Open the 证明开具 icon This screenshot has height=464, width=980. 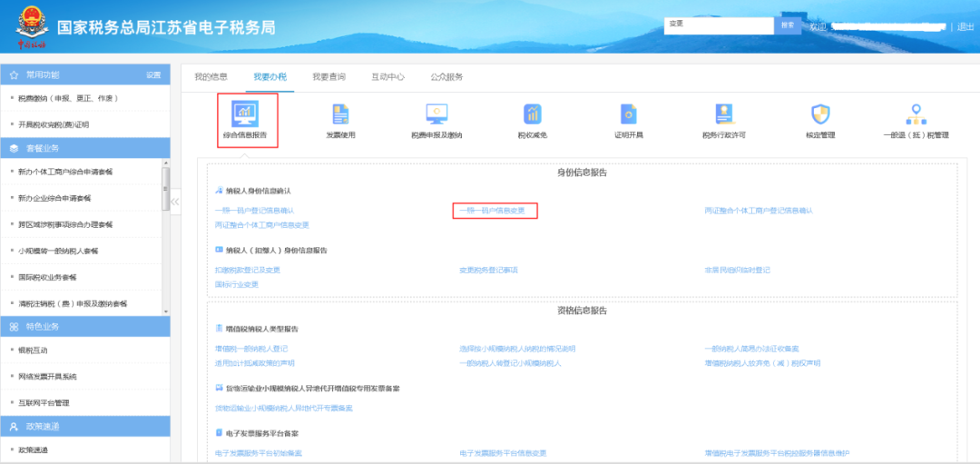click(628, 114)
